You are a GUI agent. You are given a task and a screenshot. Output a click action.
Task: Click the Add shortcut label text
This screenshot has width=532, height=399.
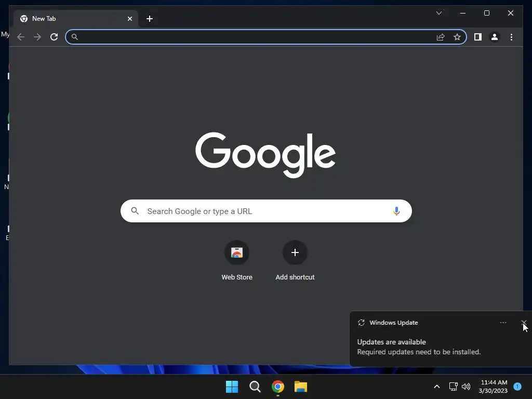click(295, 277)
